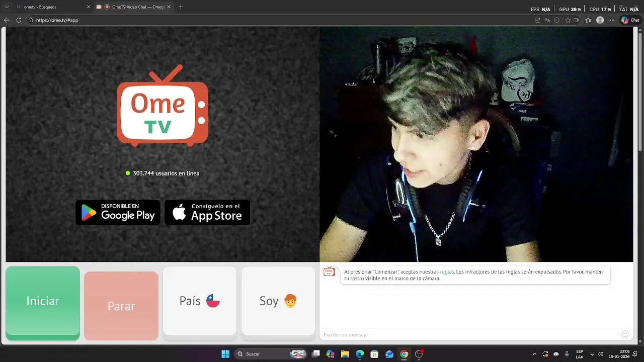The image size is (644, 362).
Task: Click the microphone tray icon
Action: click(x=567, y=354)
